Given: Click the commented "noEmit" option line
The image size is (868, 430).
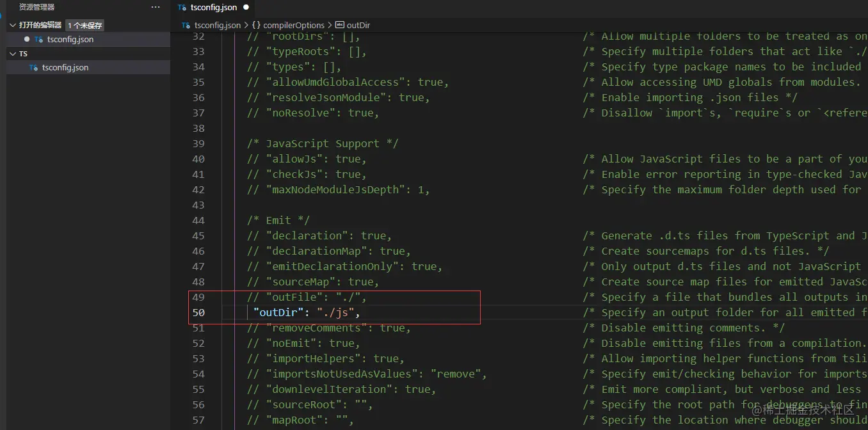Looking at the screenshot, I should (303, 343).
